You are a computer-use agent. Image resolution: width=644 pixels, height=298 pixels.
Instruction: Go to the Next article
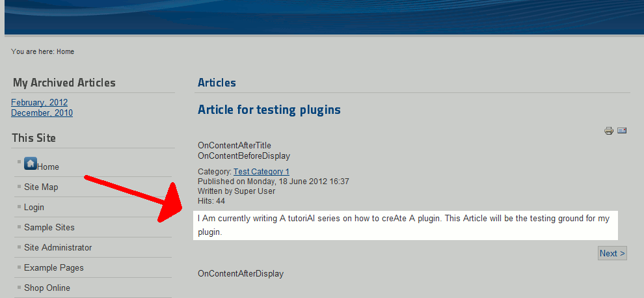[x=612, y=254]
